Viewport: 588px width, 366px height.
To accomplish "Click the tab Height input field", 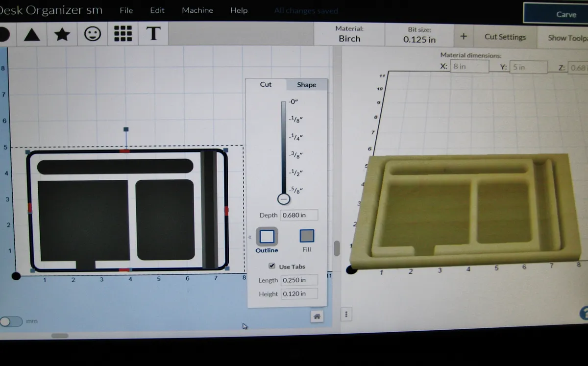I will tap(299, 293).
